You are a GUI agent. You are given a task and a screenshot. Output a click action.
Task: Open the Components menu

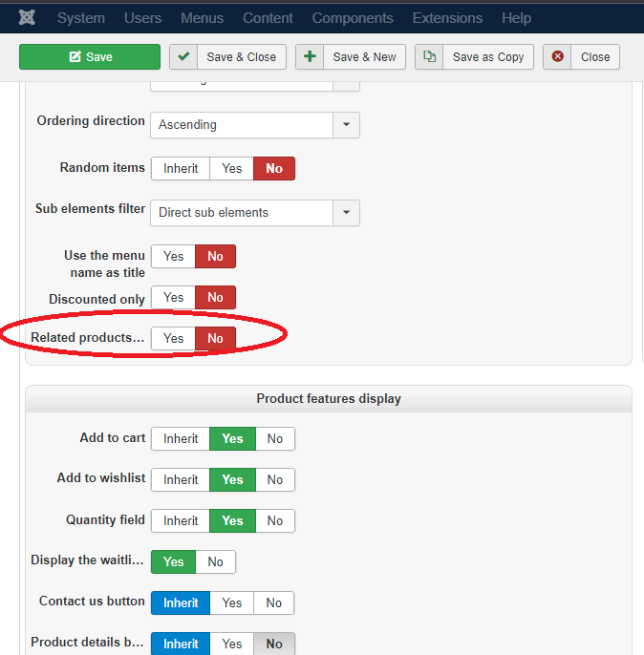[353, 18]
